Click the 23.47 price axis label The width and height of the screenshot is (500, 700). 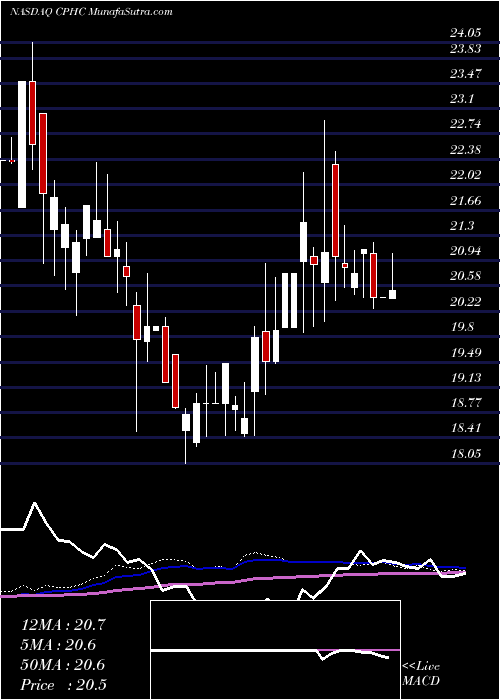click(465, 74)
